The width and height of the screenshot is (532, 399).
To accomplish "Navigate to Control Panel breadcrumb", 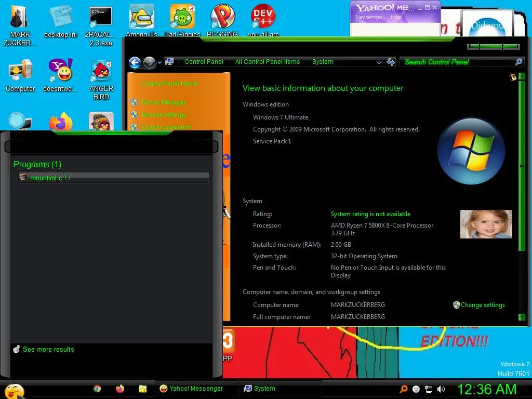I will (x=204, y=62).
